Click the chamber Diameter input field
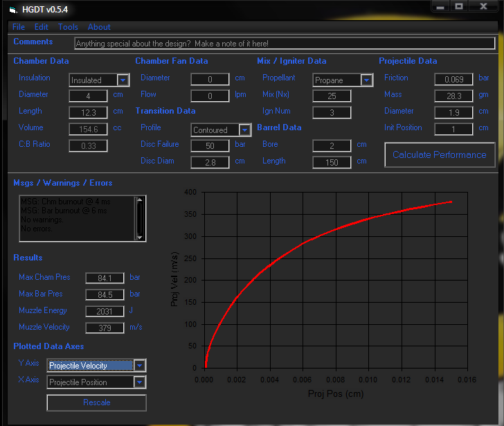 click(x=88, y=96)
